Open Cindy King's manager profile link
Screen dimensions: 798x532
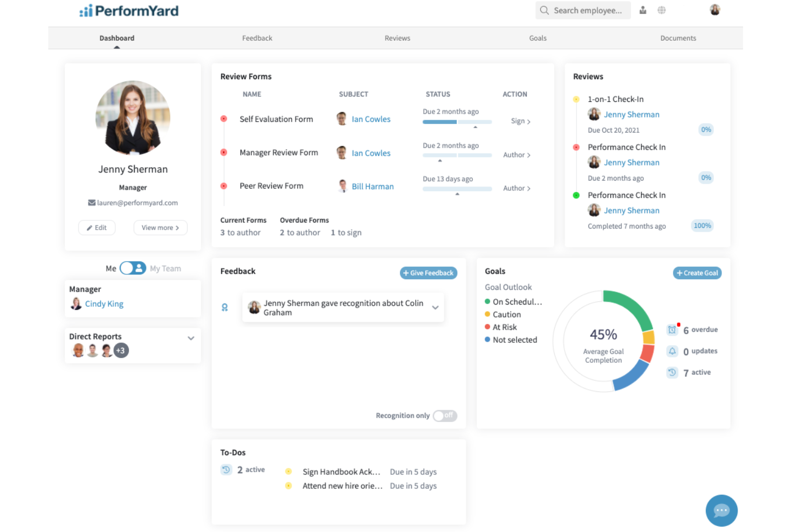[104, 303]
